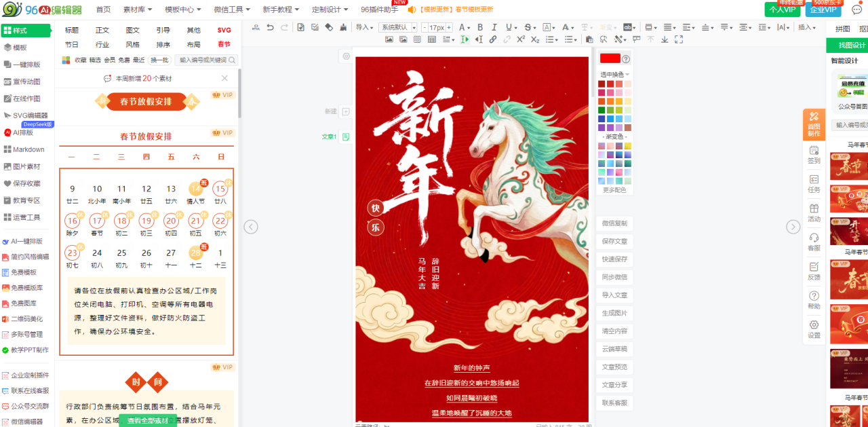868x427 pixels.
Task: Click the insert hyperlink icon
Action: (x=492, y=39)
